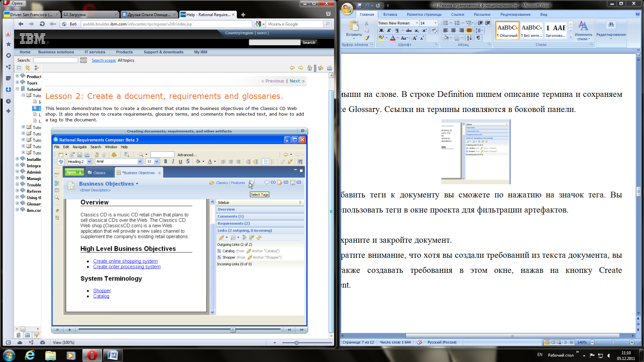The width and height of the screenshot is (644, 362).
Task: Open Opera Bookmarks star panel in sidebar
Action: point(8,44)
